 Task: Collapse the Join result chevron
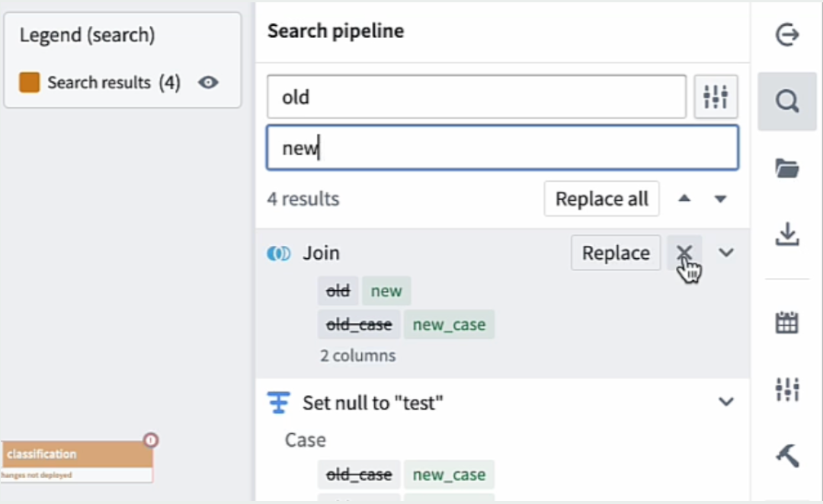(726, 253)
